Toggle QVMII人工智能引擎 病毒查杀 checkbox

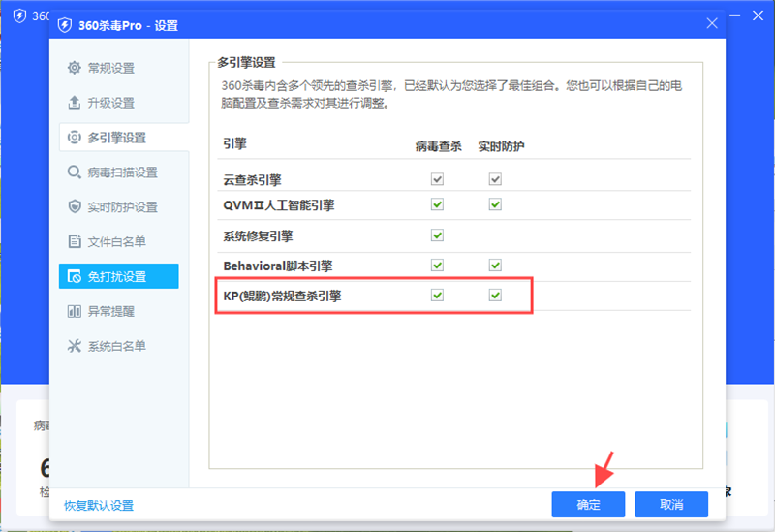[x=437, y=204]
